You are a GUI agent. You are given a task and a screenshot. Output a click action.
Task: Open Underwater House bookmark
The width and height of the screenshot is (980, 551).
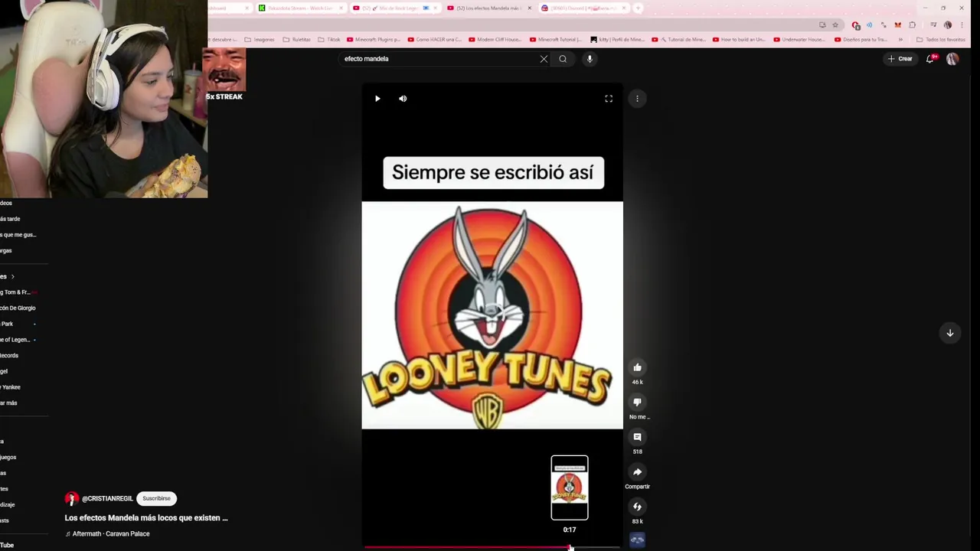800,40
